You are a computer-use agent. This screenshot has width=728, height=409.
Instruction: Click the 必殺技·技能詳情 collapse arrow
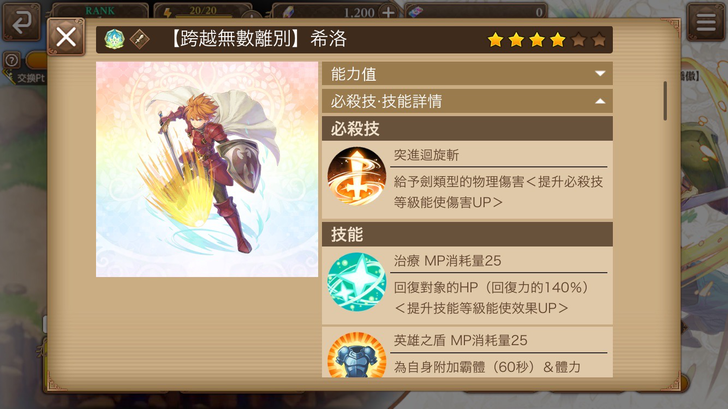600,101
